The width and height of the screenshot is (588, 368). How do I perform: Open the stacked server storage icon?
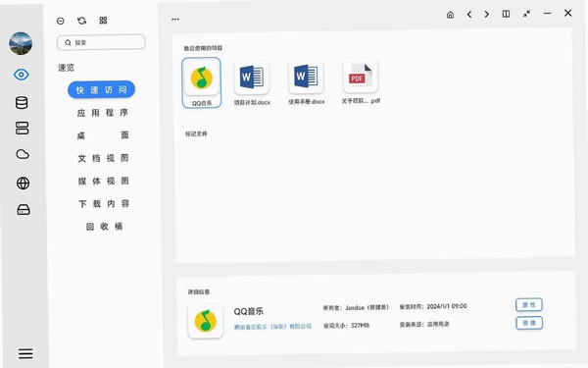[x=23, y=128]
